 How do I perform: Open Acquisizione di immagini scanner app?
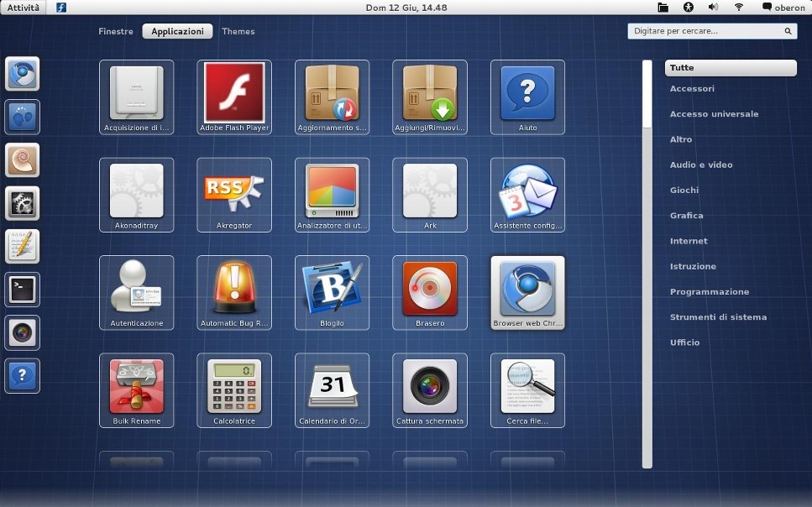point(136,97)
